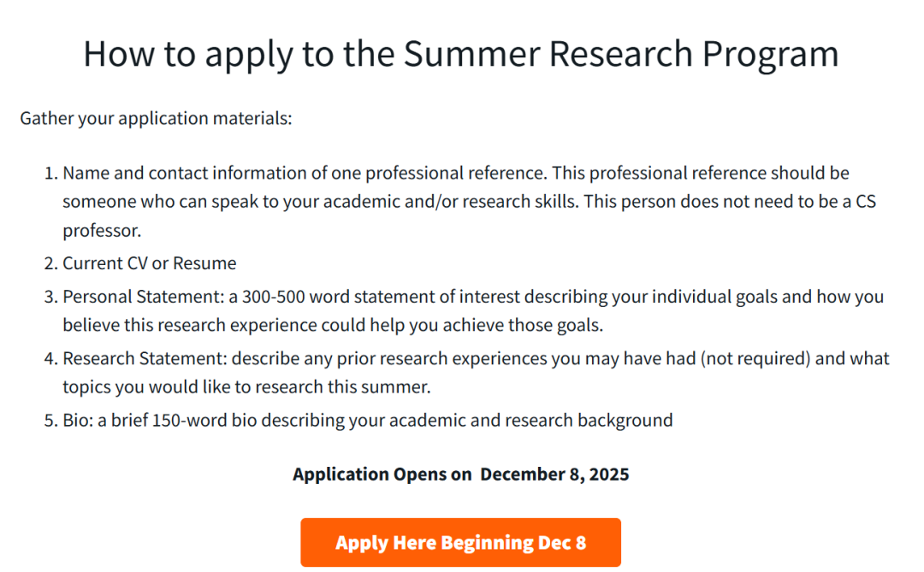924x572 pixels.
Task: Click the list number '2.' marker
Action: pyautogui.click(x=50, y=263)
